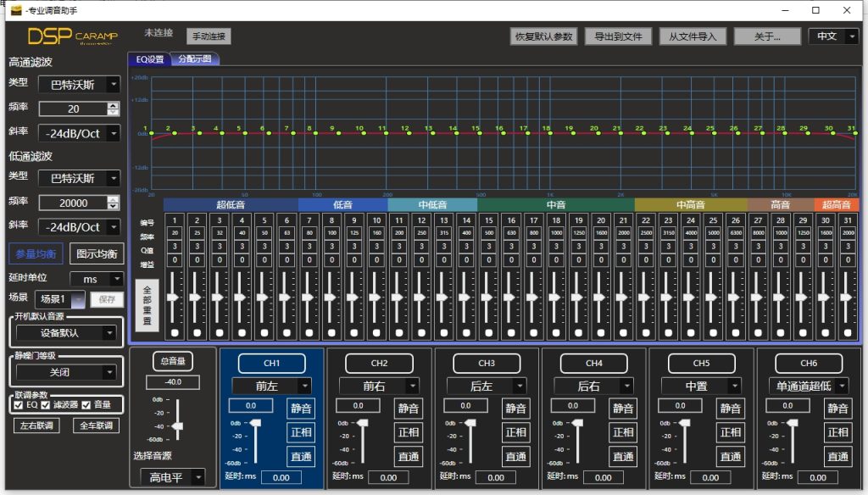Image resolution: width=868 pixels, height=495 pixels.
Task: Click 全部重置 reset all button
Action: (147, 305)
